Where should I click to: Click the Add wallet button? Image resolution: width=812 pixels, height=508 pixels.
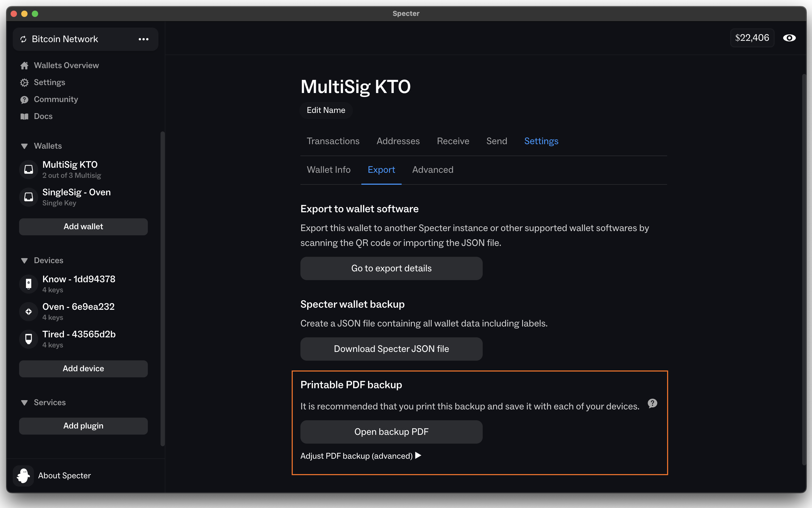tap(83, 227)
